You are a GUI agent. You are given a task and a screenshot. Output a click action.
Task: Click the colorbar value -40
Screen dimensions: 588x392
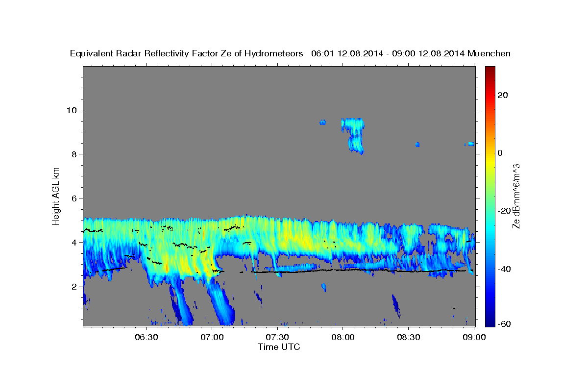(x=503, y=269)
